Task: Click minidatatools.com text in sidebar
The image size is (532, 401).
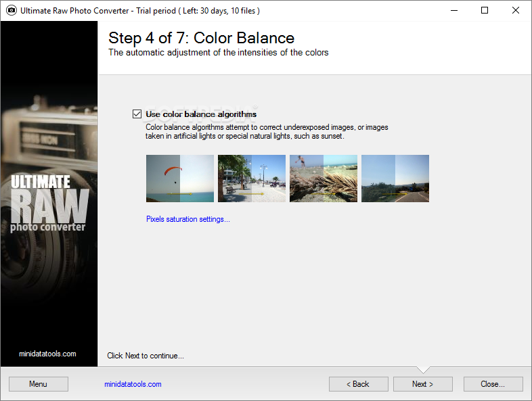Action: tap(47, 354)
